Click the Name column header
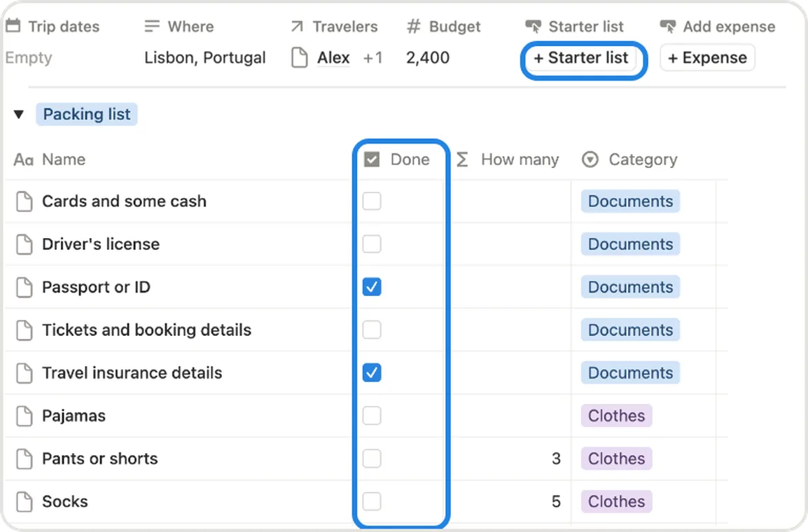The width and height of the screenshot is (808, 532). coord(64,160)
